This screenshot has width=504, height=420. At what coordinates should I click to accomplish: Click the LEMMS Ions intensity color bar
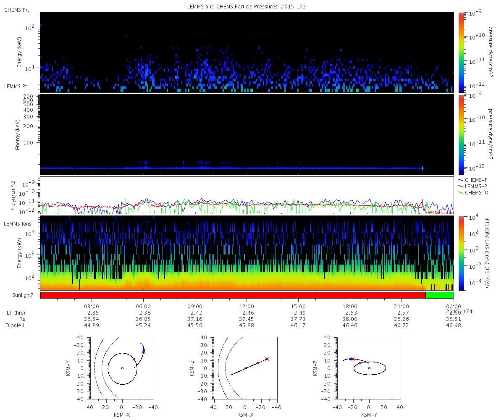461,252
